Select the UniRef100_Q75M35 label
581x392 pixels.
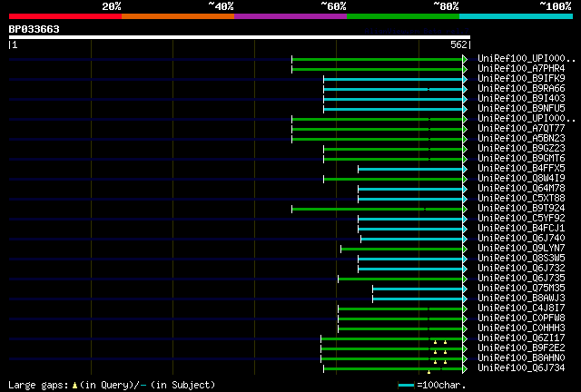[521, 289]
